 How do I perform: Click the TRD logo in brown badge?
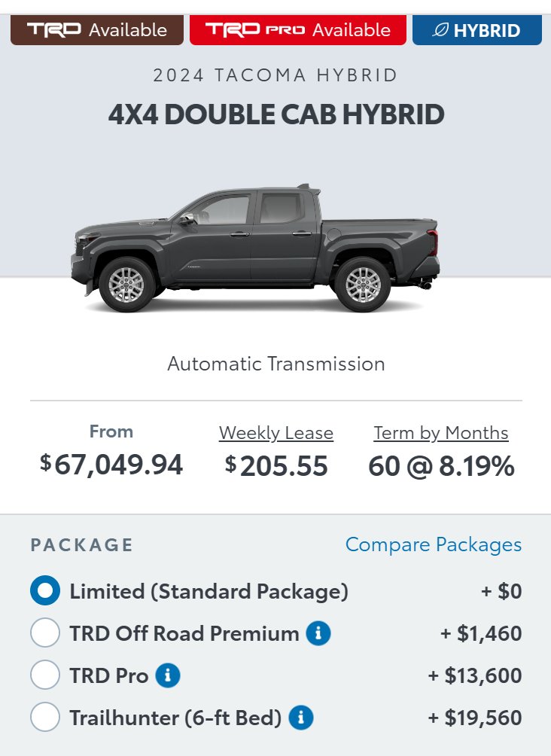(54, 30)
